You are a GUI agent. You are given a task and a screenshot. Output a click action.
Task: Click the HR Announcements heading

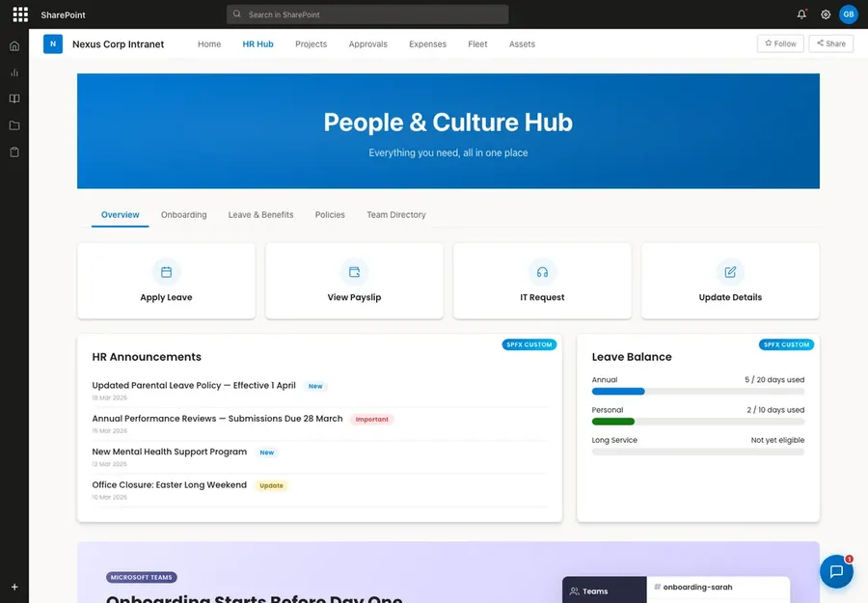tap(147, 357)
